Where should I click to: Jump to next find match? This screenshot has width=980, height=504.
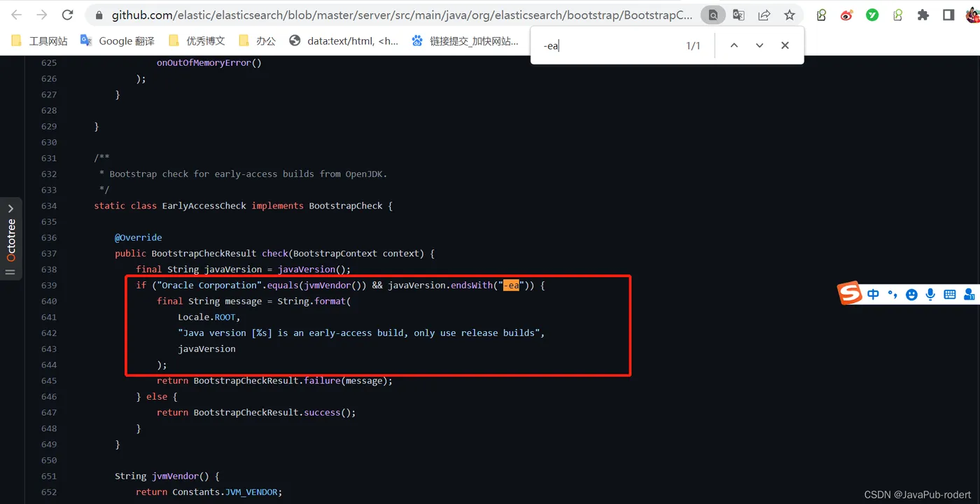(759, 45)
